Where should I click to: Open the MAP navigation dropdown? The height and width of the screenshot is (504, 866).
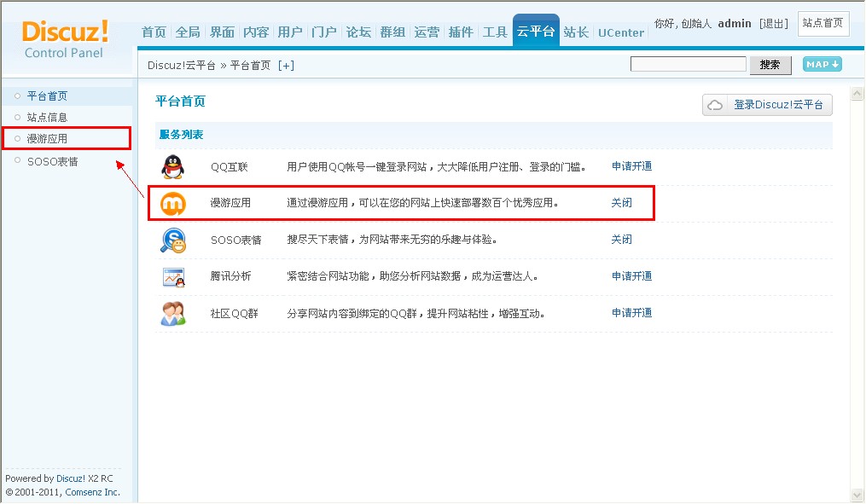[822, 65]
